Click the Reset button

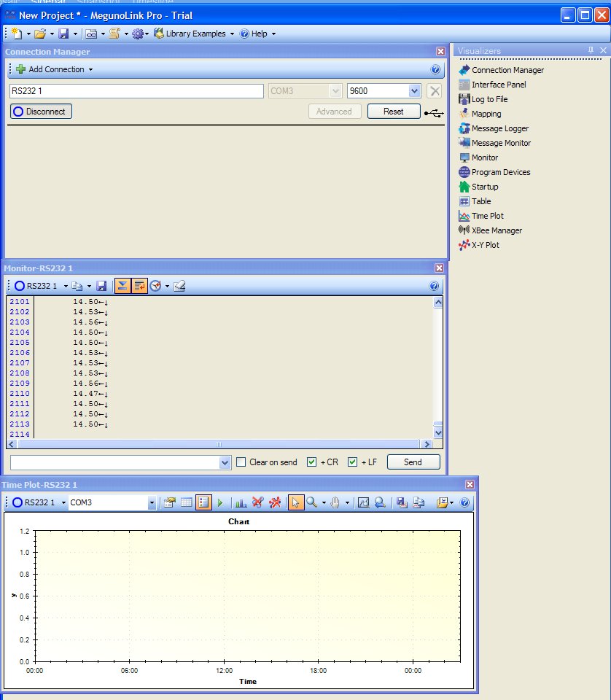point(394,112)
